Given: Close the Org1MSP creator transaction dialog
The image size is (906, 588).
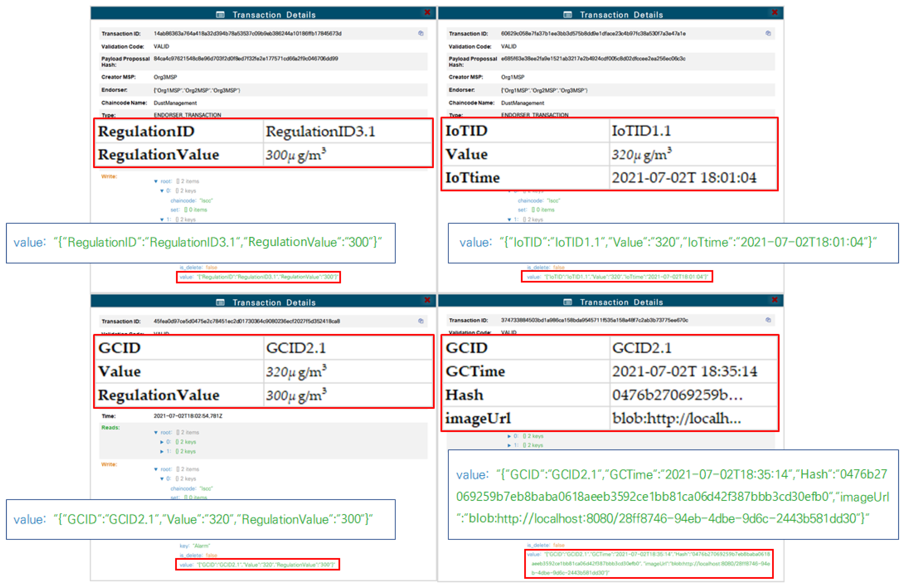Looking at the screenshot, I should coord(774,12).
